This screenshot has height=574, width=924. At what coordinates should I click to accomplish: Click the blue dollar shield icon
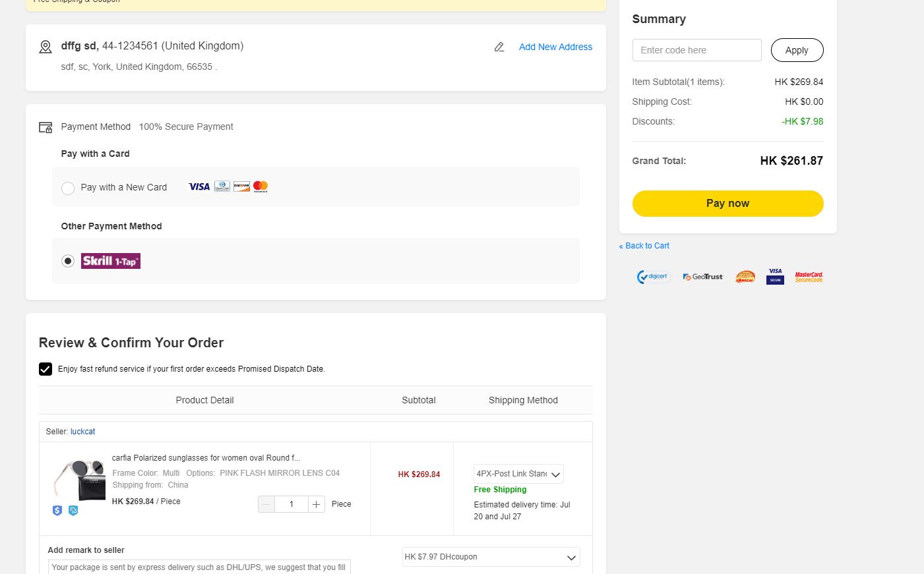tap(57, 511)
